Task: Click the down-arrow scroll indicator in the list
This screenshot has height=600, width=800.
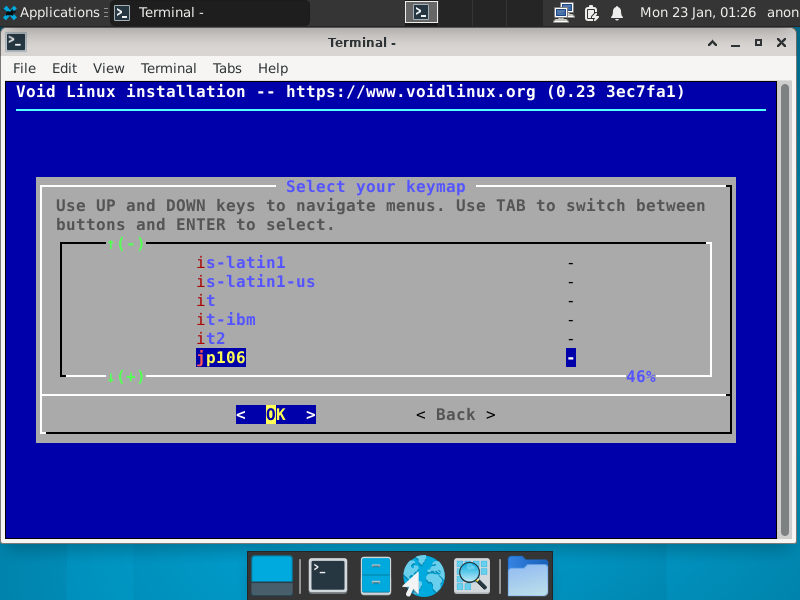Action: click(x=125, y=377)
